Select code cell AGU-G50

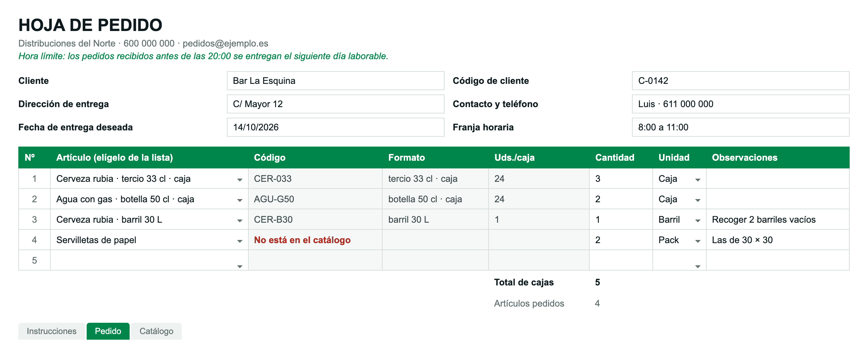pos(315,199)
